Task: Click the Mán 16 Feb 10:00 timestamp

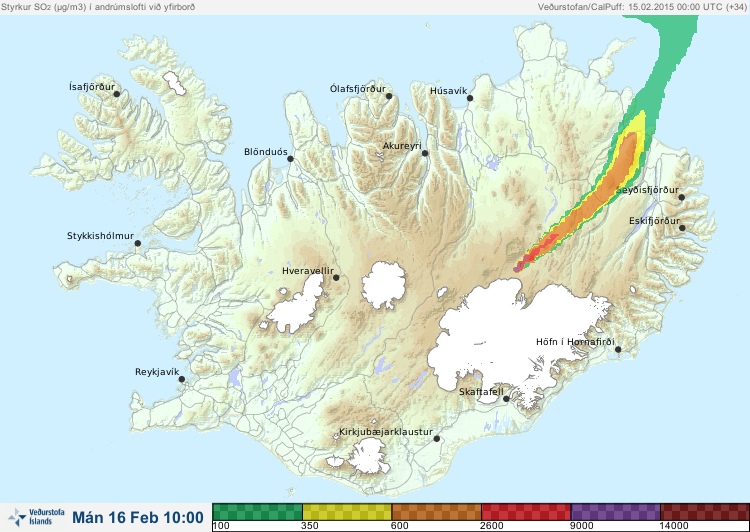Action: click(138, 517)
